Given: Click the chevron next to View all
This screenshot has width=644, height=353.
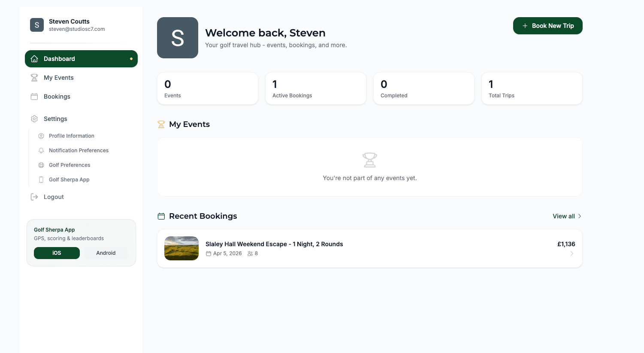Looking at the screenshot, I should point(580,216).
